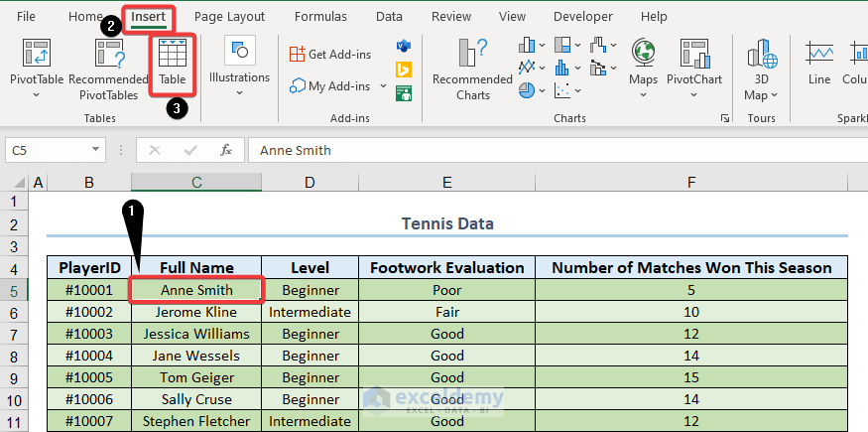Switch to the Home tab
Viewport: 868px width, 432px height.
pyautogui.click(x=85, y=17)
